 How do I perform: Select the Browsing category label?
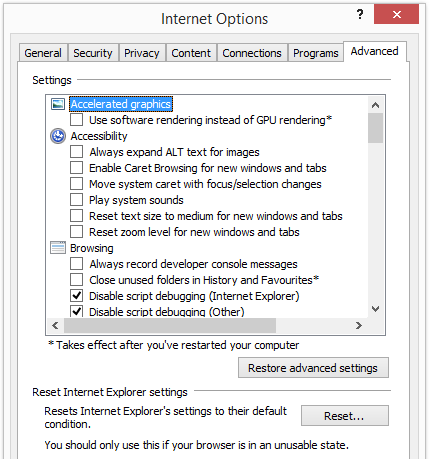click(x=92, y=248)
